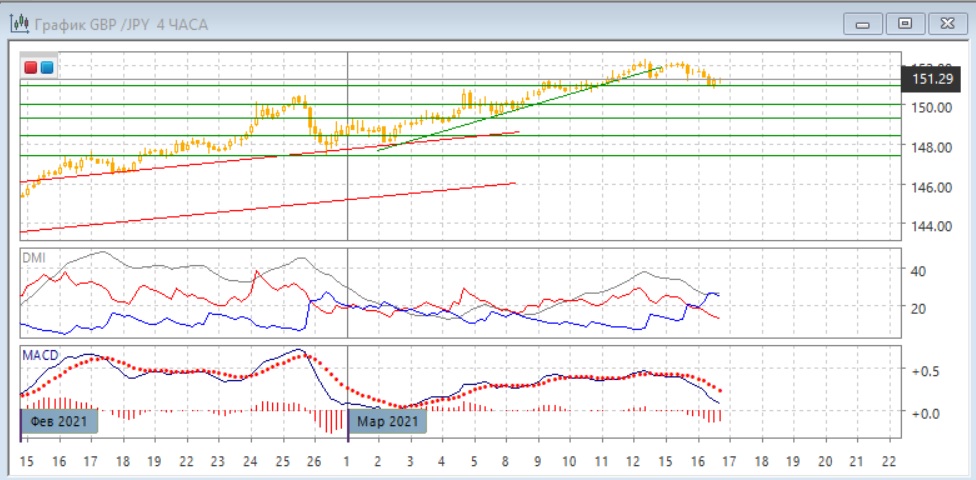Click the График GBP/JPY 4 ЧАСА title
Screen dimensions: 976x480
point(121,24)
